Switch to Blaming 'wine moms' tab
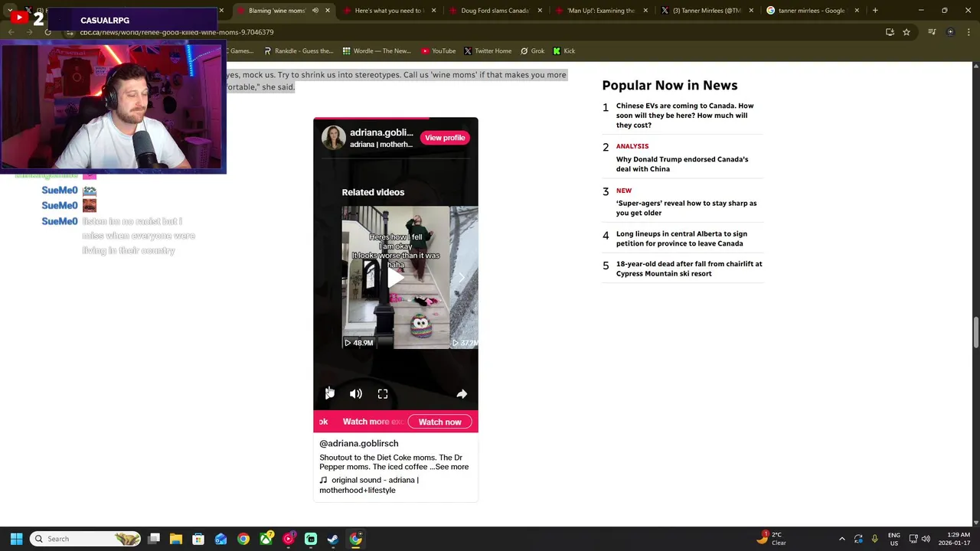Image resolution: width=980 pixels, height=551 pixels. pos(276,11)
